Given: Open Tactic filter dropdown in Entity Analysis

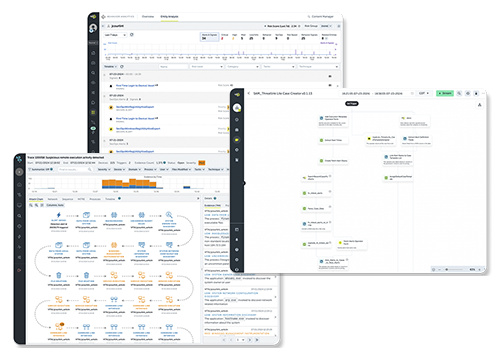Looking at the screenshot, I should [279, 67].
